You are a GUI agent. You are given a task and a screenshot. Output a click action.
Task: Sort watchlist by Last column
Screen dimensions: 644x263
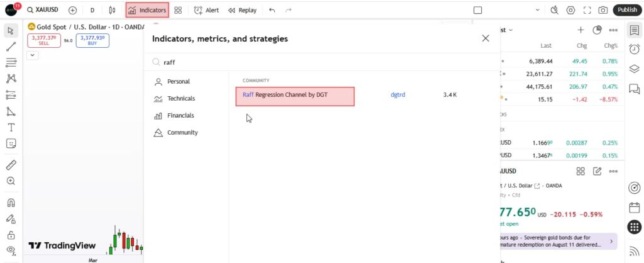point(546,45)
